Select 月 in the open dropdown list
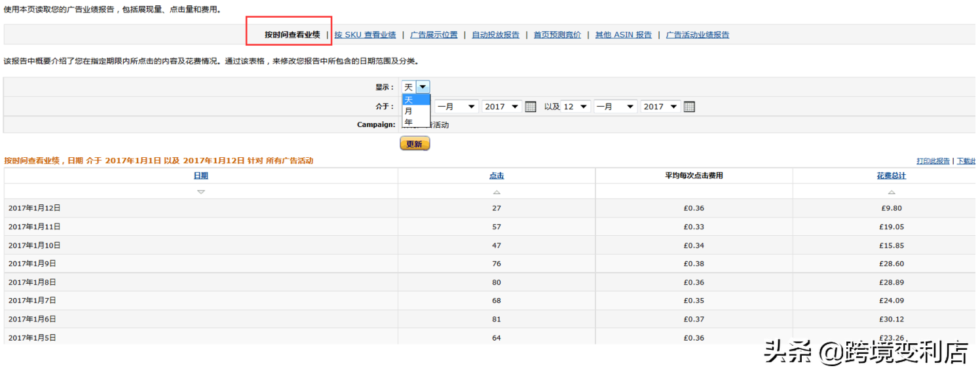 [x=409, y=111]
